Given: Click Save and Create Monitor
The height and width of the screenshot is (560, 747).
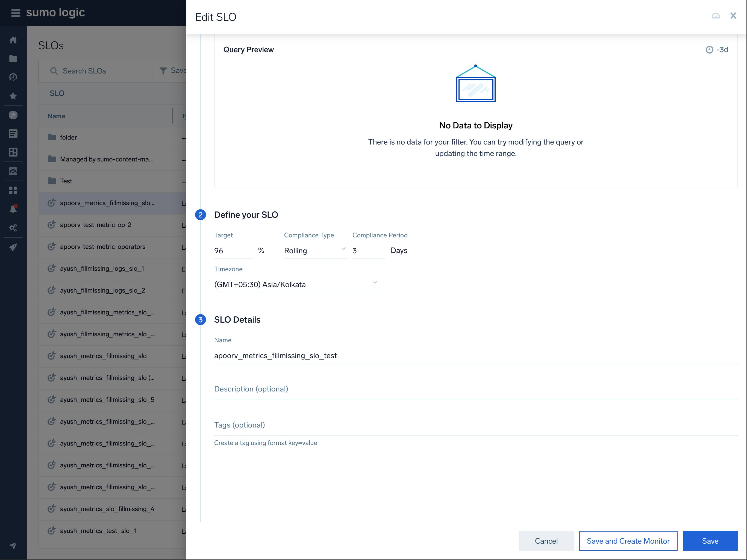Looking at the screenshot, I should [x=628, y=541].
